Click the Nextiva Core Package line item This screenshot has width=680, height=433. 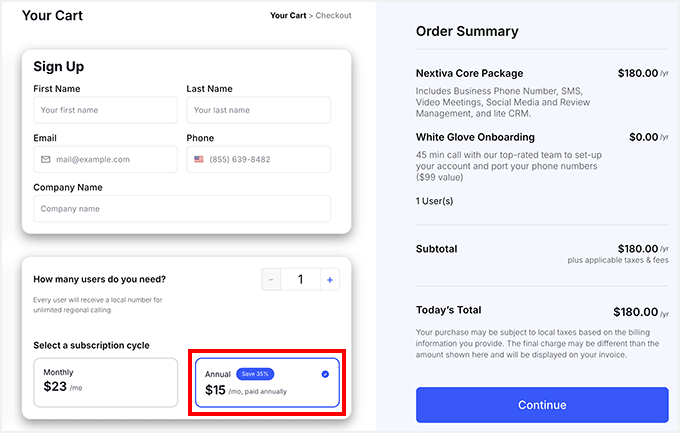(470, 73)
